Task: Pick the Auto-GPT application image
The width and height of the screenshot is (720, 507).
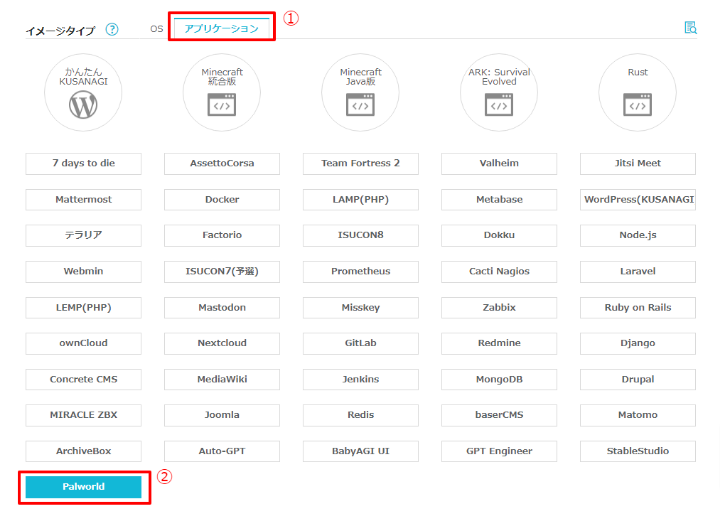Action: click(x=222, y=451)
